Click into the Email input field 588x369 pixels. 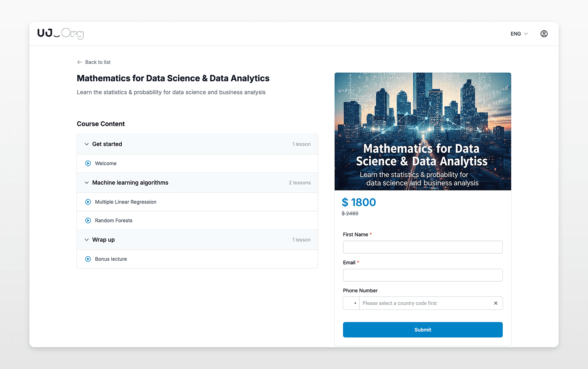(x=423, y=275)
